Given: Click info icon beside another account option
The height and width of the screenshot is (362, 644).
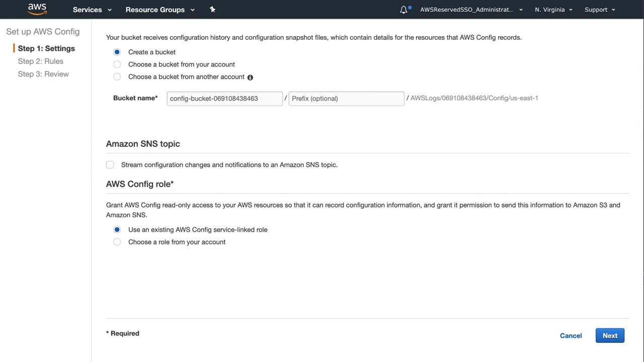Looking at the screenshot, I should tap(250, 77).
